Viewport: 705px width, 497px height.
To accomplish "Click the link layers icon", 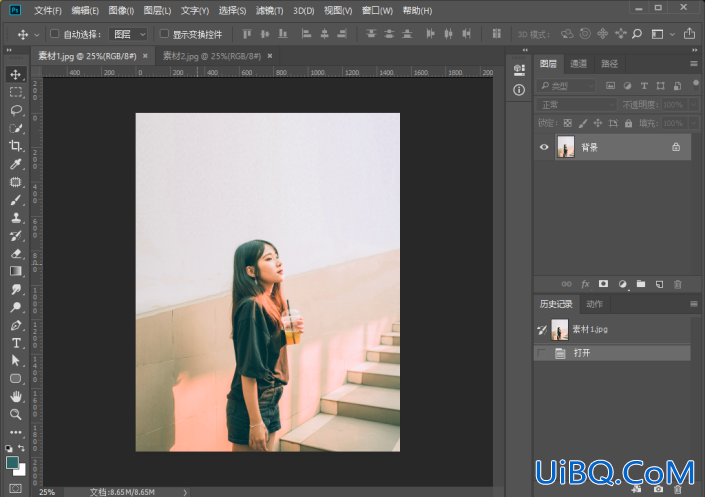I will [x=567, y=284].
